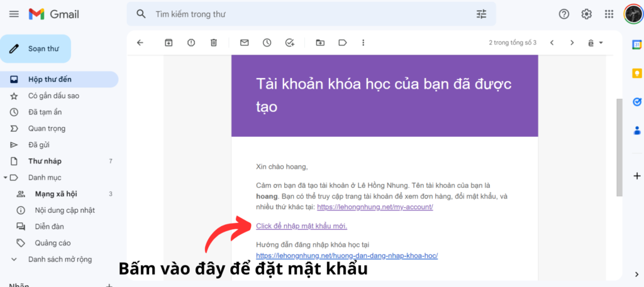Snooze this email with clock icon
Image resolution: width=644 pixels, height=287 pixels.
click(267, 43)
